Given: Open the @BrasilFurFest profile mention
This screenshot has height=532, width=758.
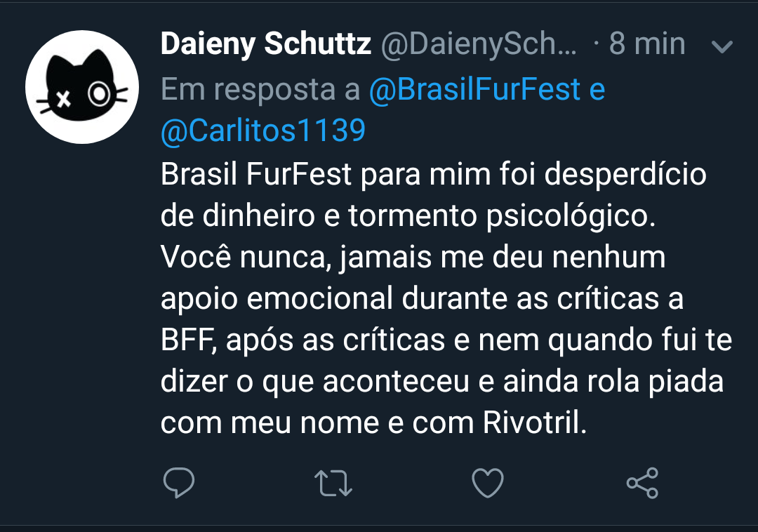Looking at the screenshot, I should 475,89.
